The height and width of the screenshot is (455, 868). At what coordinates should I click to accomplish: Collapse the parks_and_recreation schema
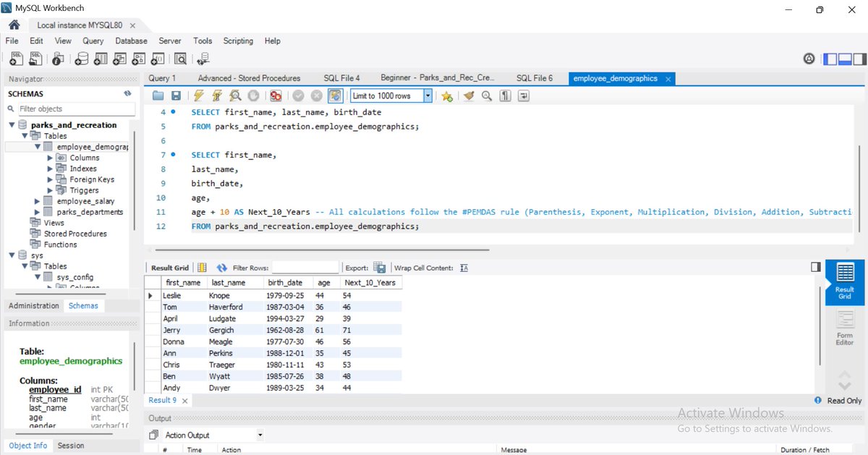[12, 124]
